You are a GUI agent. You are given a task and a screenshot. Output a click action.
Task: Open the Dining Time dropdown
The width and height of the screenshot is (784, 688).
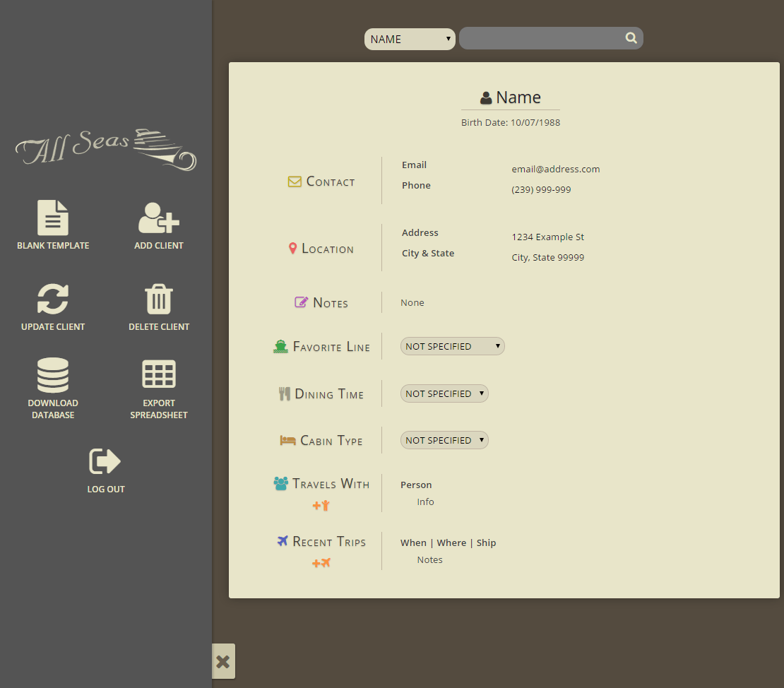pyautogui.click(x=444, y=393)
